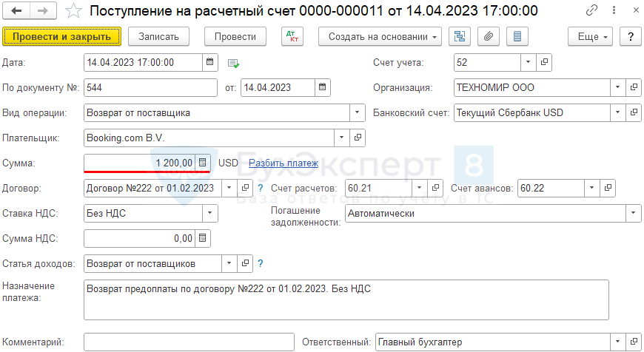Image resolution: width=644 pixels, height=352 pixels.
Task: Expand Статья доходов dropdown
Action: tap(229, 263)
